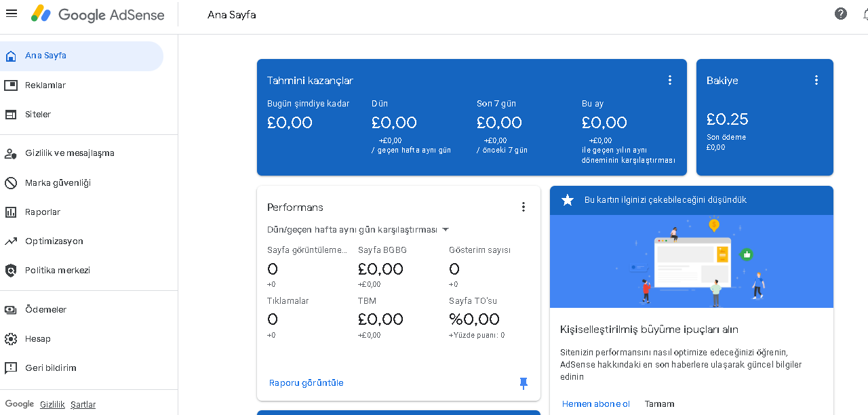This screenshot has width=868, height=415.
Task: Click the Bu ay earnings value
Action: pyautogui.click(x=604, y=123)
